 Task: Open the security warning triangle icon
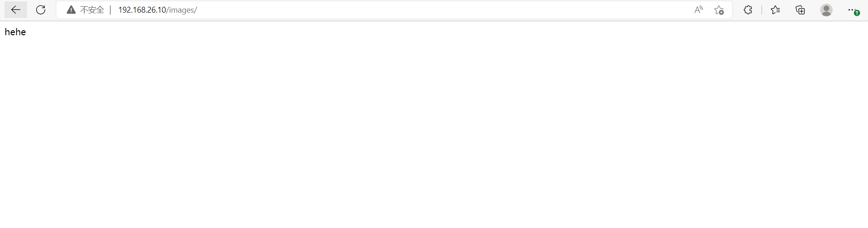tap(71, 10)
